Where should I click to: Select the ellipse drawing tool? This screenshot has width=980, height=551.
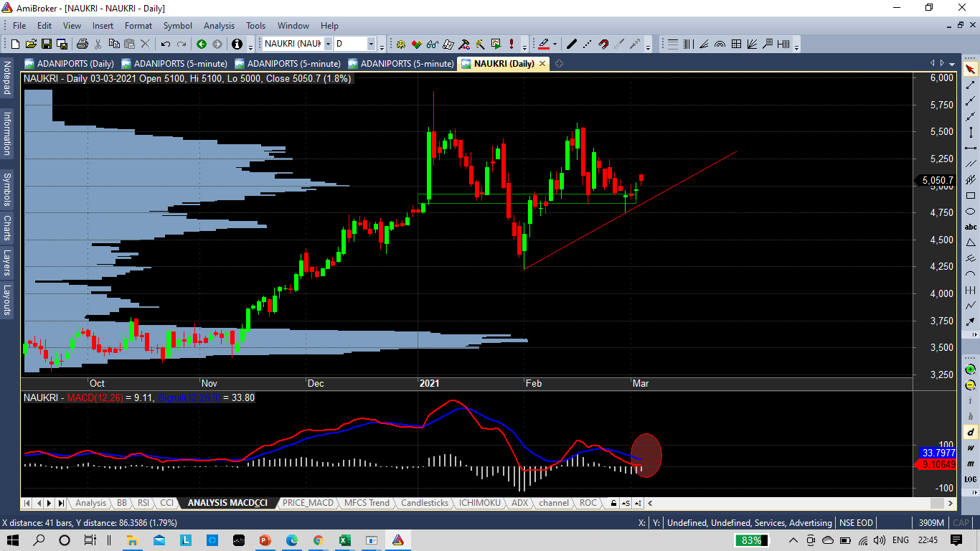tap(970, 211)
